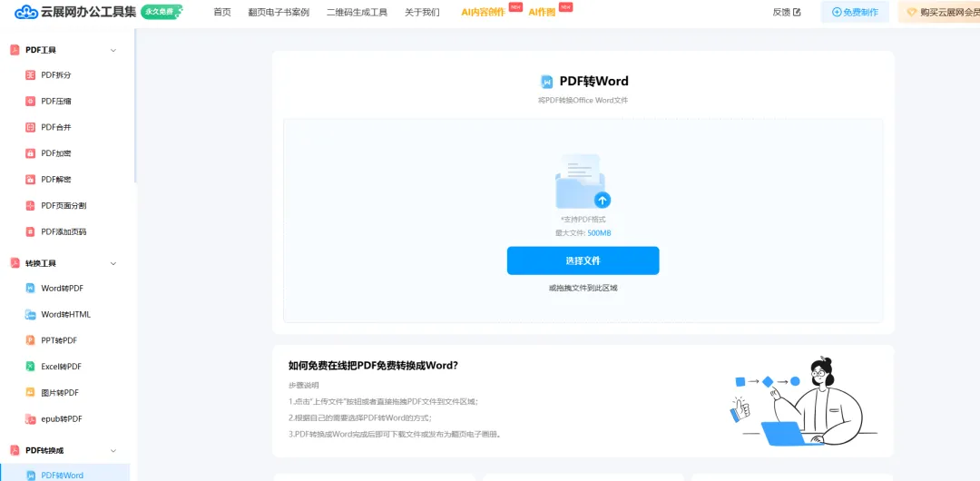Click the 云展网 cloud logo icon
980x481 pixels.
26,12
